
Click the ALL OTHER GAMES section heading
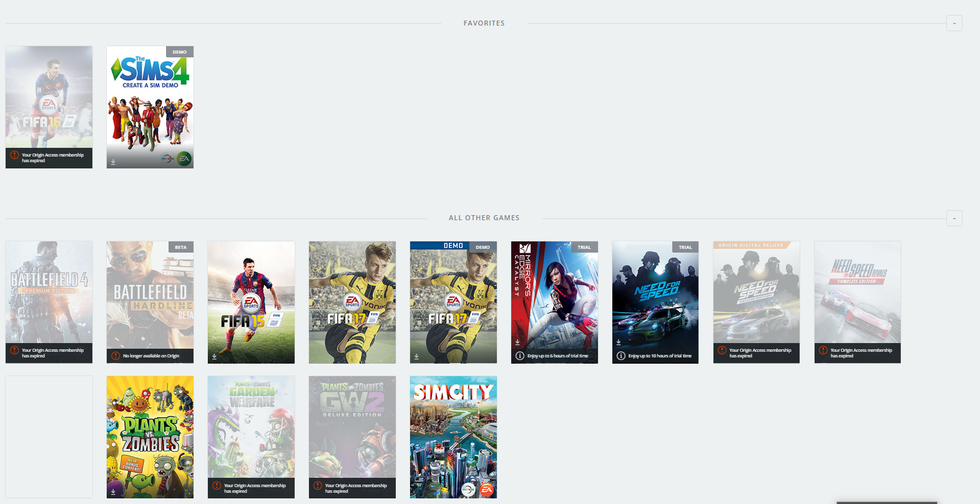point(484,218)
